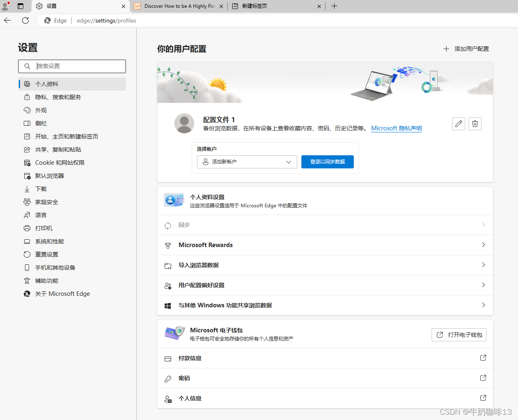Edit 配置文件 1 with pencil icon

(x=459, y=124)
